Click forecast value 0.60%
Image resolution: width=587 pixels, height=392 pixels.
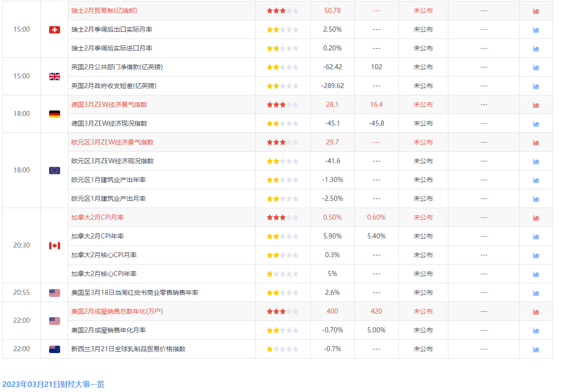(376, 217)
